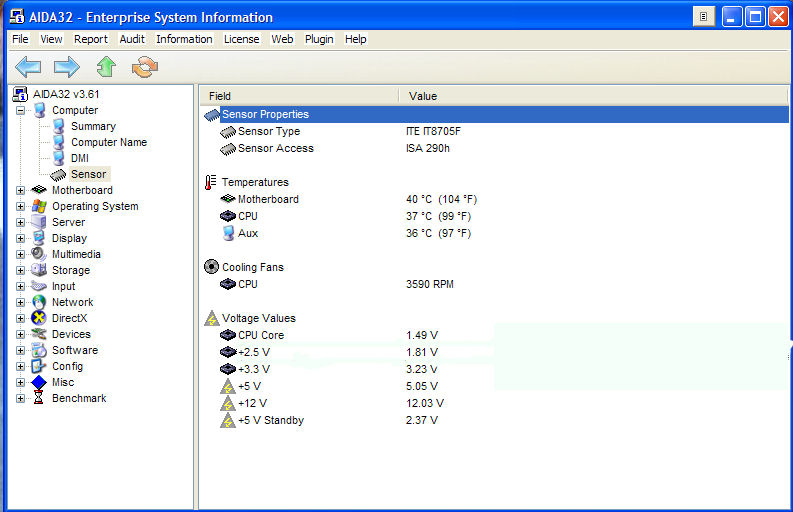Click the Devices icon in tree

pos(39,334)
